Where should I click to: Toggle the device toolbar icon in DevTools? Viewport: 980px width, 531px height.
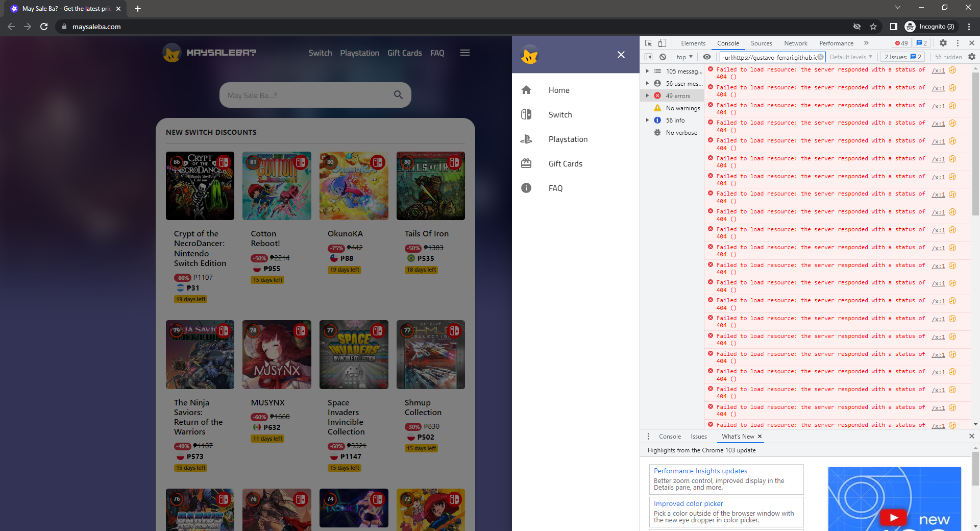(662, 43)
